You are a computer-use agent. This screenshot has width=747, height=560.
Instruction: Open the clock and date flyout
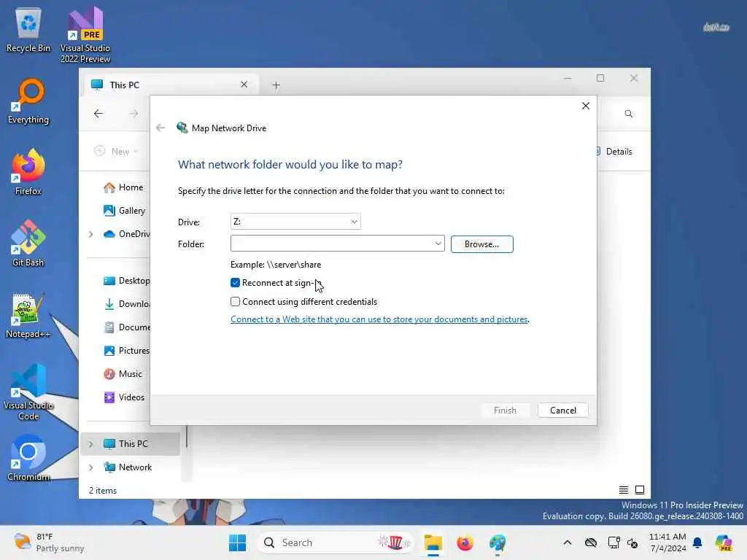pos(667,542)
